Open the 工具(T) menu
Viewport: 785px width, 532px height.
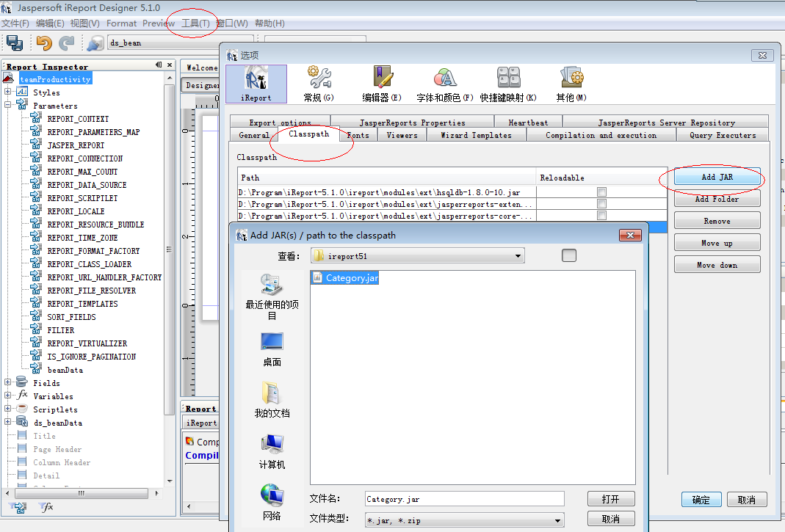[196, 23]
